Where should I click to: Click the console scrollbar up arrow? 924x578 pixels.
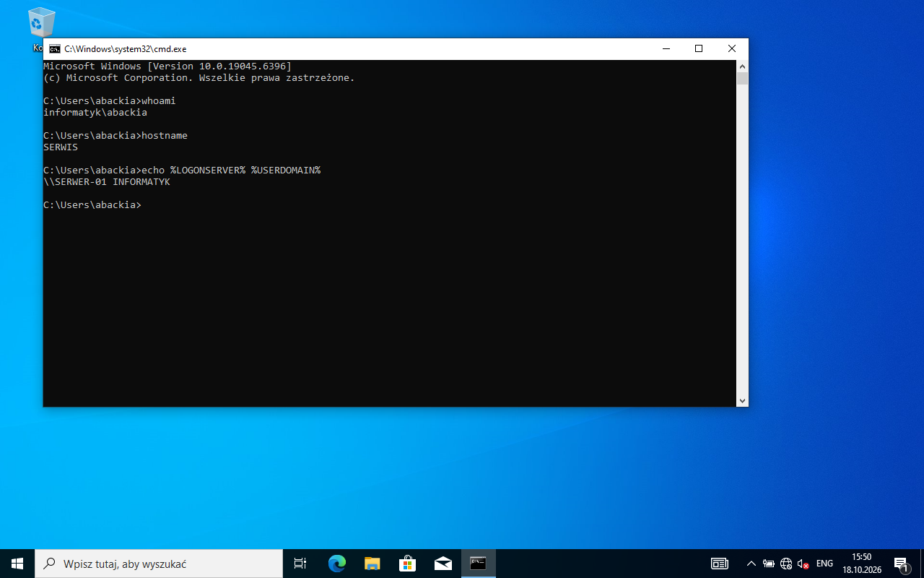click(742, 66)
